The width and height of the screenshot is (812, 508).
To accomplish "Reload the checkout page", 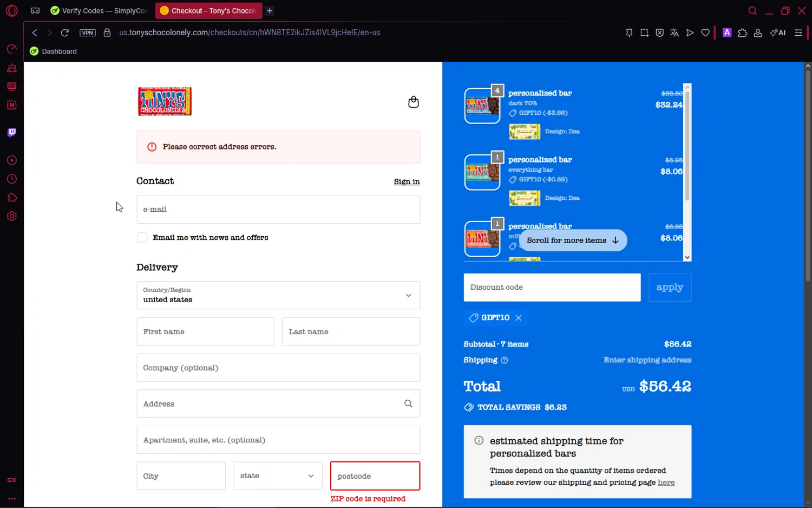I will click(x=65, y=32).
